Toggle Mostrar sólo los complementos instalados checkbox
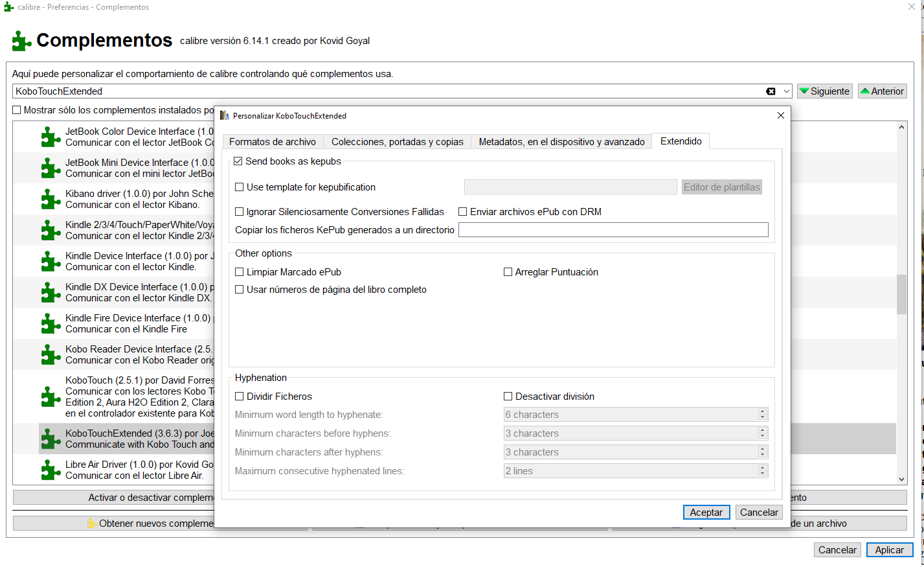 point(17,110)
